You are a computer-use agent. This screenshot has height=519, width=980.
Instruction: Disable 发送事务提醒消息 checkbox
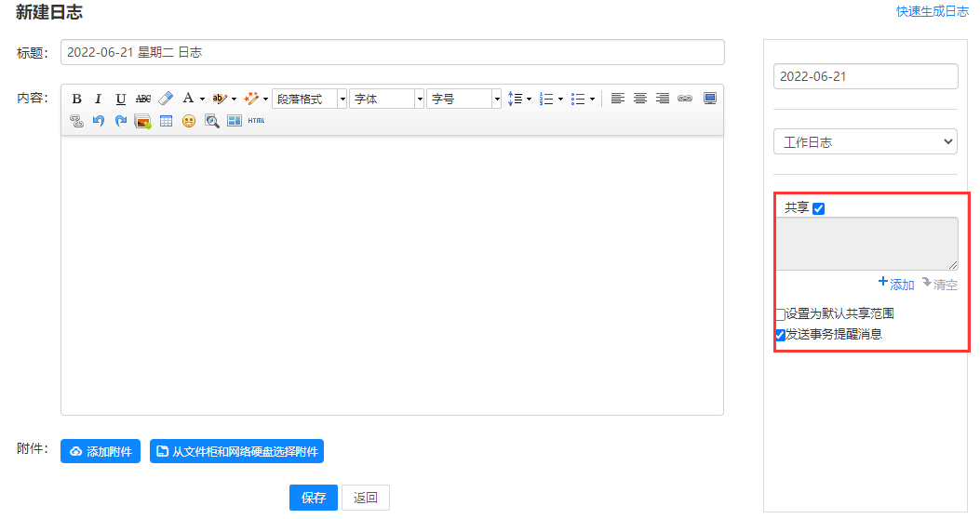pos(780,335)
